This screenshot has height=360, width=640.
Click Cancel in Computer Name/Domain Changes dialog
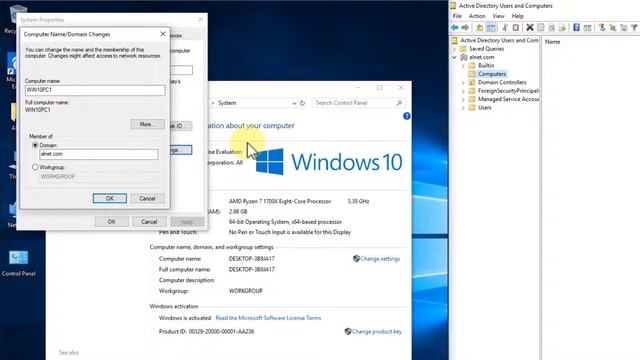pyautogui.click(x=147, y=198)
